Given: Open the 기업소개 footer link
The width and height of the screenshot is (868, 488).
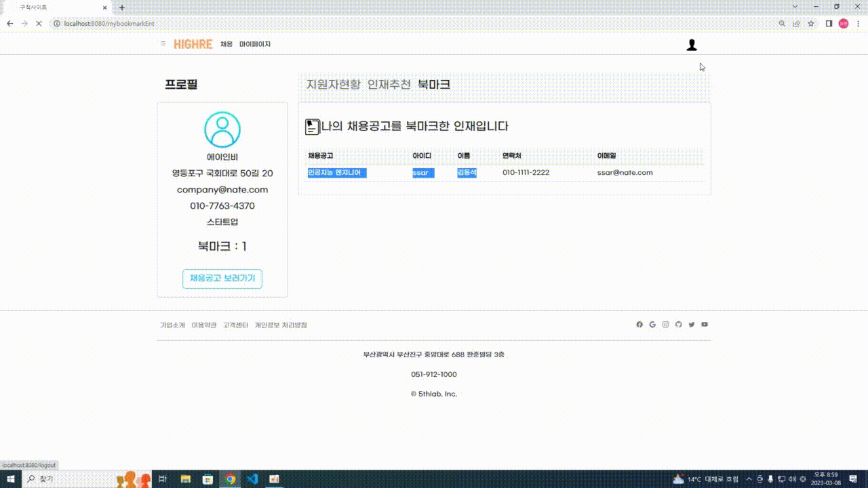Looking at the screenshot, I should (172, 325).
